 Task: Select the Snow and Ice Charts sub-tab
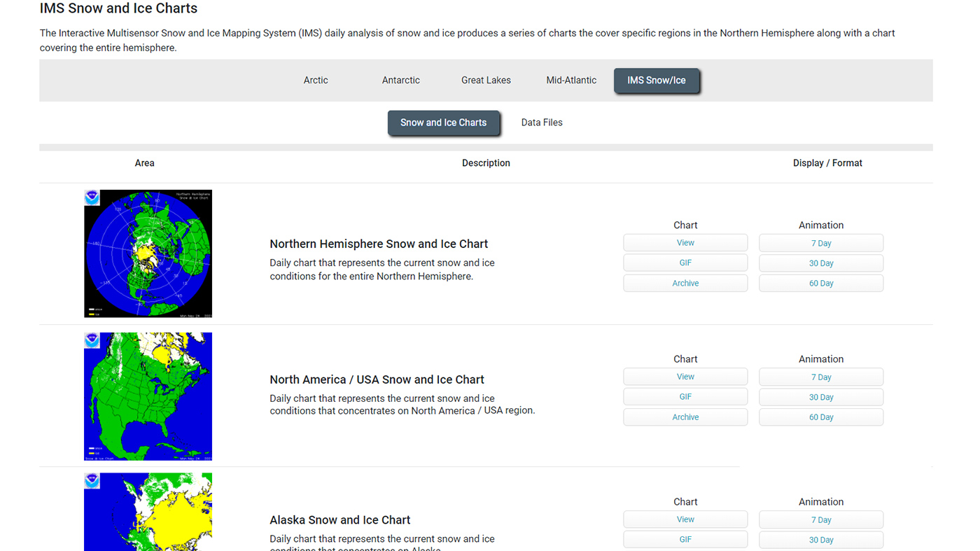pyautogui.click(x=443, y=123)
